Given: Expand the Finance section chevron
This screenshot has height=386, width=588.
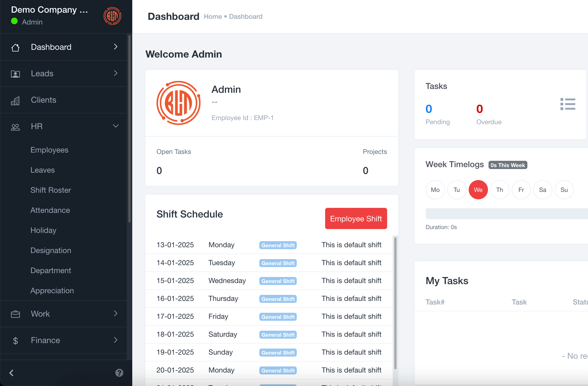Looking at the screenshot, I should (x=115, y=340).
